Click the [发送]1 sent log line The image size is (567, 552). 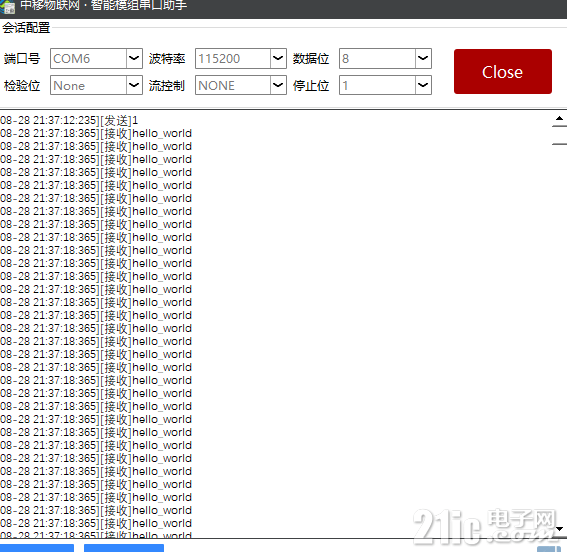[x=69, y=120]
